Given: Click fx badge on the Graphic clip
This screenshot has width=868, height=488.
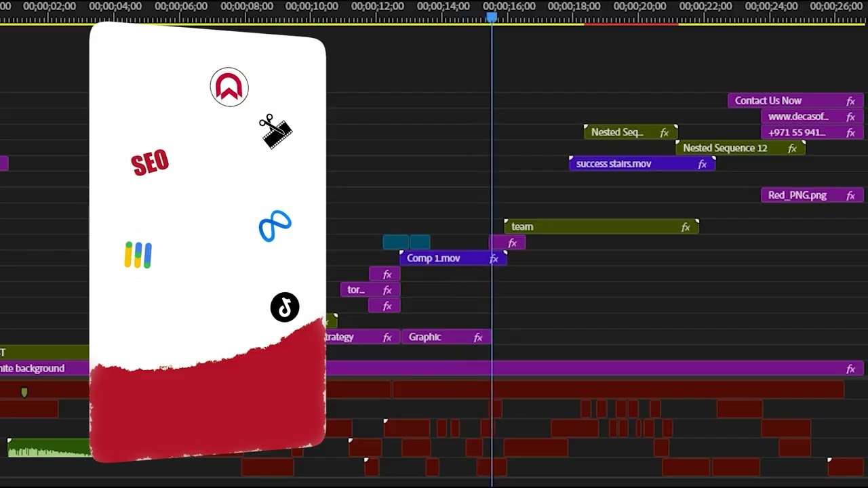Looking at the screenshot, I should (478, 338).
